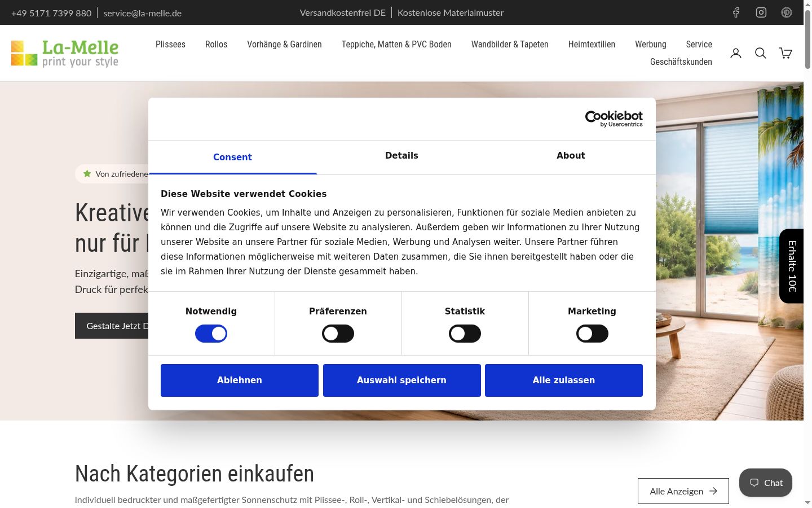Toggle the Notwendig cookie switch

pyautogui.click(x=211, y=334)
